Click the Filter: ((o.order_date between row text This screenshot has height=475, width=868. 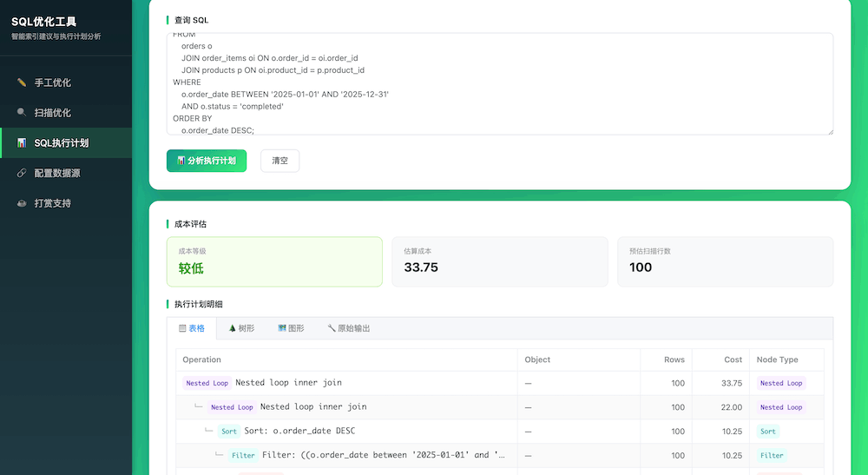click(x=384, y=455)
